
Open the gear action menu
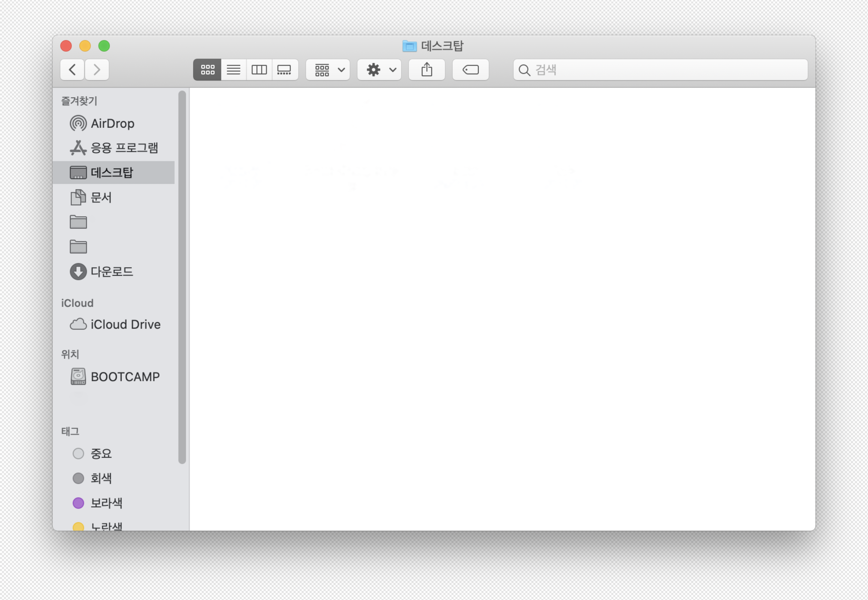point(379,69)
